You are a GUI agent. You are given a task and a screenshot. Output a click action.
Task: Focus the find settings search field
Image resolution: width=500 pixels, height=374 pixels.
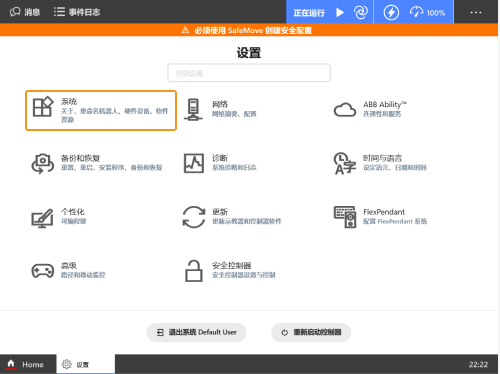249,73
